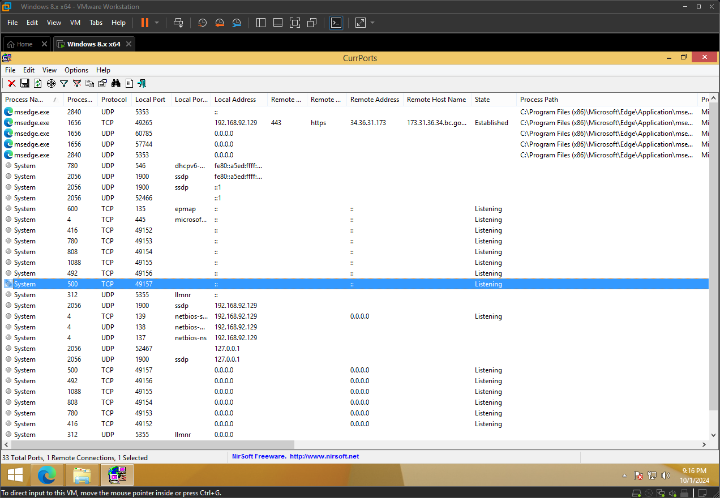Select the System row with port 546
The height and width of the screenshot is (498, 720).
[356, 166]
